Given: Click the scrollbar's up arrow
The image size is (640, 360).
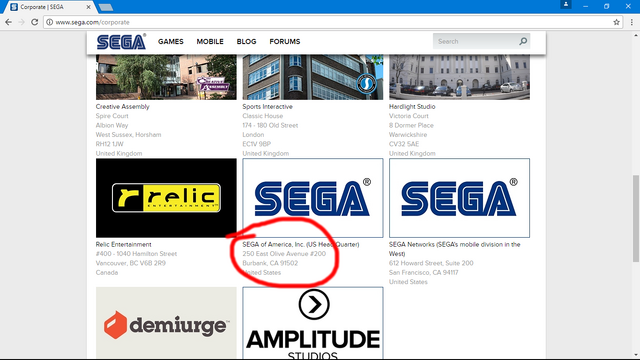Looking at the screenshot, I should pyautogui.click(x=636, y=36).
